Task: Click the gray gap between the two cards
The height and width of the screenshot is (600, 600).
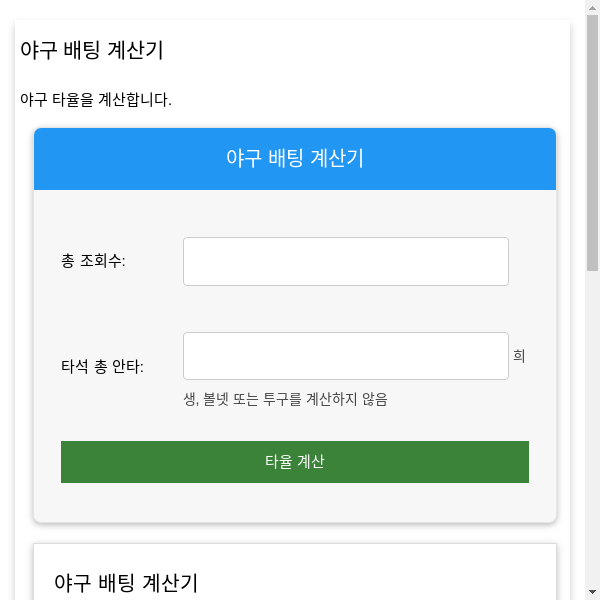Action: (x=295, y=533)
